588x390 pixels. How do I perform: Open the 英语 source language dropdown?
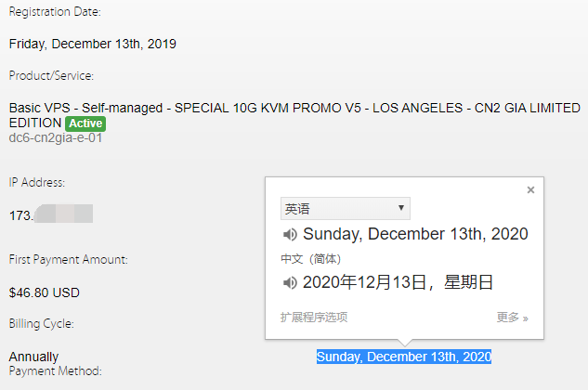(345, 209)
